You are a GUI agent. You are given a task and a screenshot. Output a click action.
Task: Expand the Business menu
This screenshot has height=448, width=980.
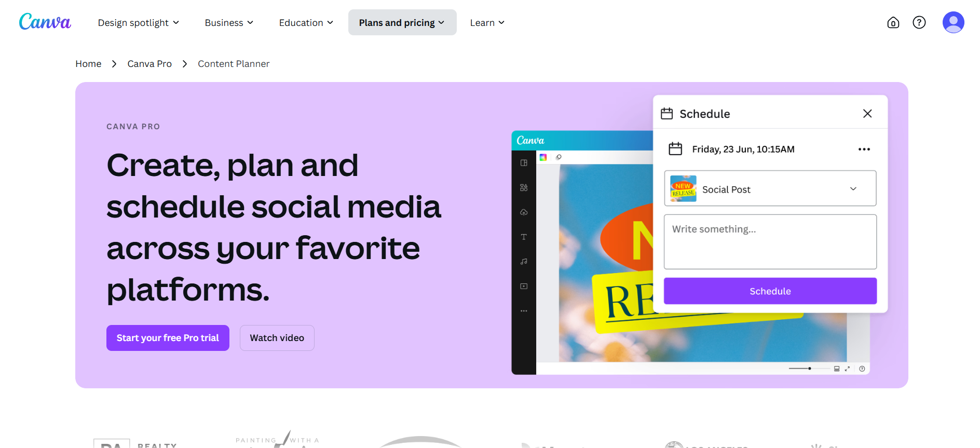pyautogui.click(x=229, y=22)
